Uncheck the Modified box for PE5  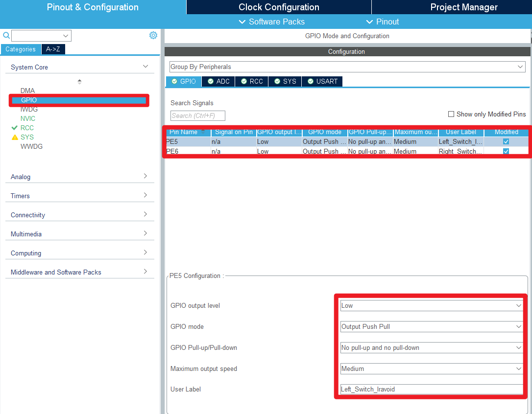[506, 142]
